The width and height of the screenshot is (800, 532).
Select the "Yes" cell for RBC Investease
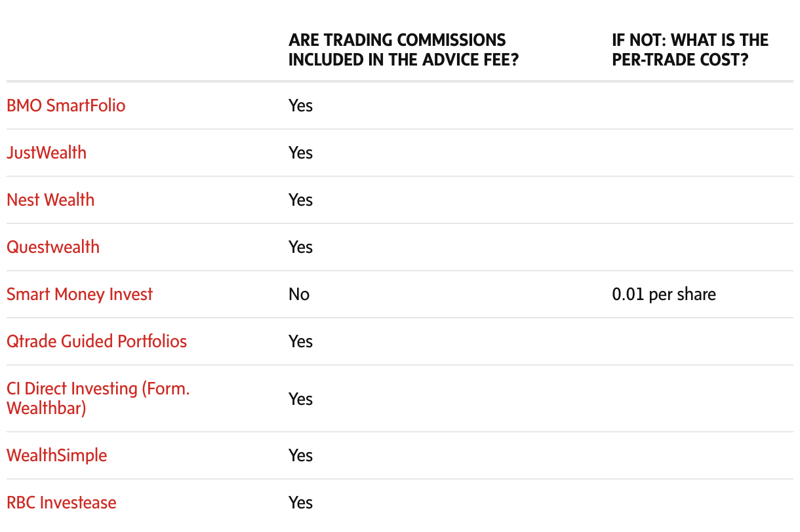(300, 503)
